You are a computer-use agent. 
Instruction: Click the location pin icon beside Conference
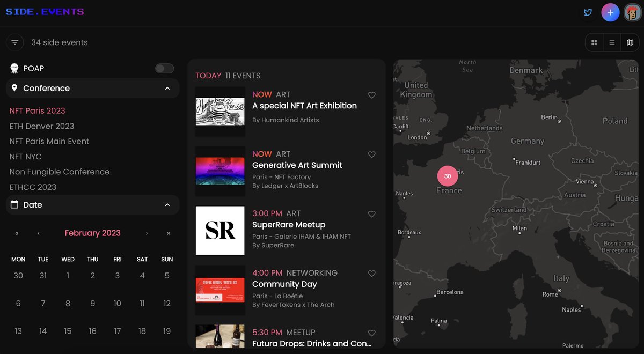(x=14, y=88)
